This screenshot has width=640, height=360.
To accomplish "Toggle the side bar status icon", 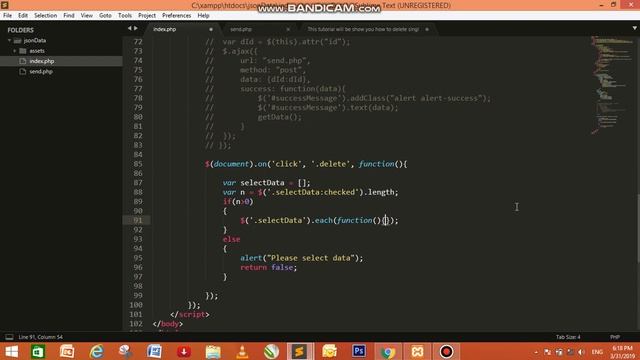I will click(x=9, y=337).
